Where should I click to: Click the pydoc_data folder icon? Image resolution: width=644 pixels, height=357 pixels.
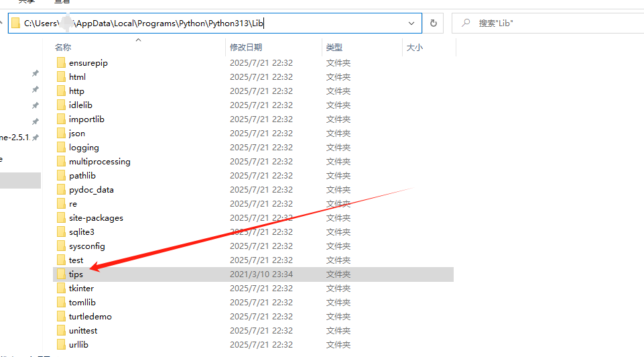coord(61,190)
